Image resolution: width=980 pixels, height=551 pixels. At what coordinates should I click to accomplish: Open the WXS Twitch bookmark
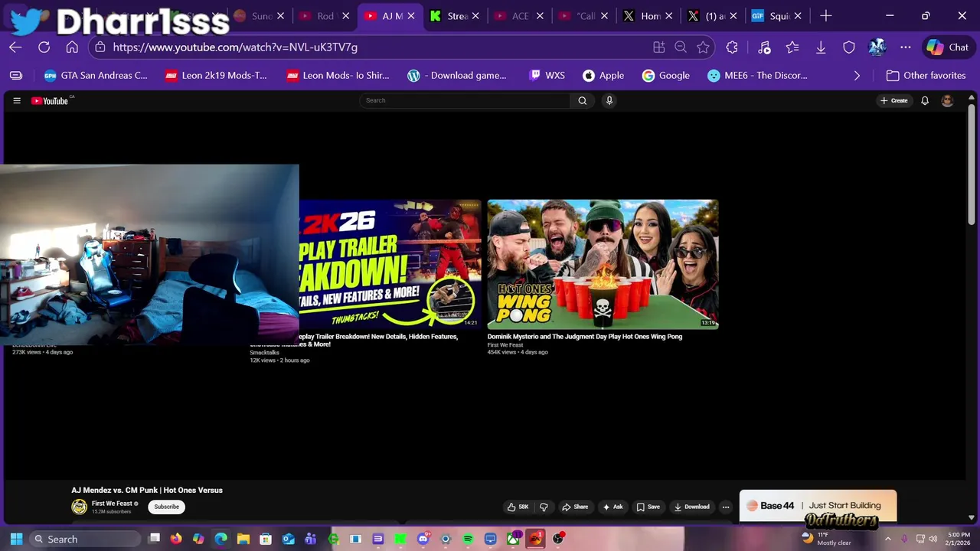pyautogui.click(x=547, y=75)
